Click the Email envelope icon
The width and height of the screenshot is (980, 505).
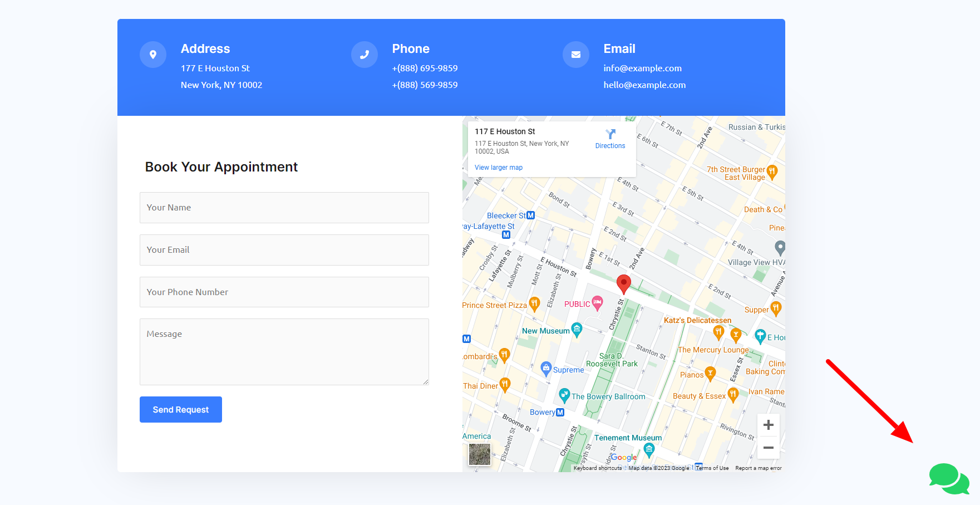pyautogui.click(x=576, y=55)
